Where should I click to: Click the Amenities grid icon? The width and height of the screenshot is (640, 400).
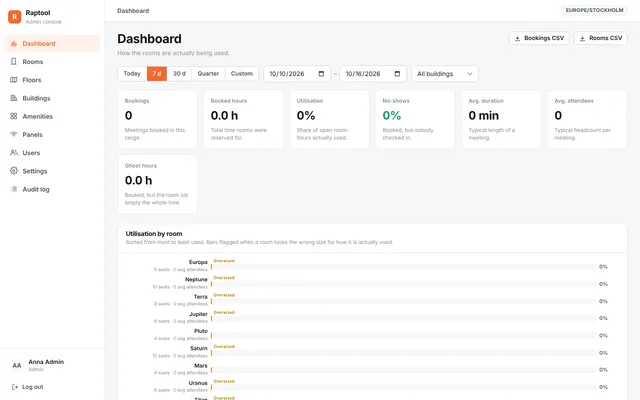tap(14, 116)
